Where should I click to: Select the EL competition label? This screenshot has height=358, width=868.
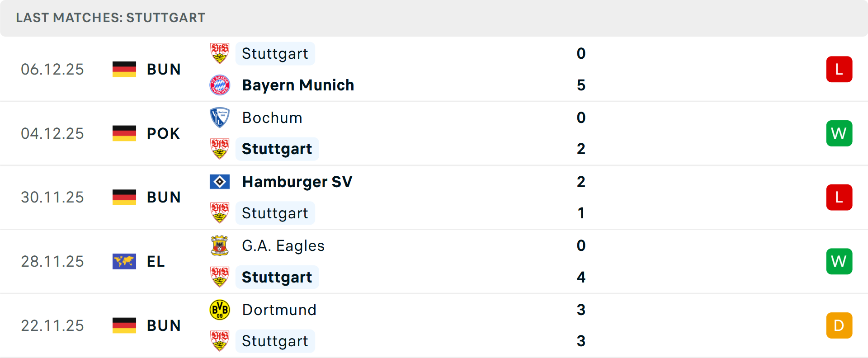155,261
